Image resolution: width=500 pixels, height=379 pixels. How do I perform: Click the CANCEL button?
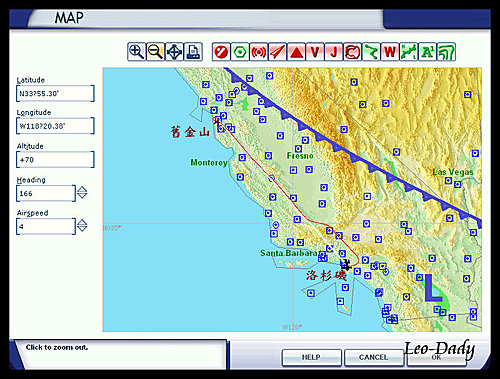374,357
